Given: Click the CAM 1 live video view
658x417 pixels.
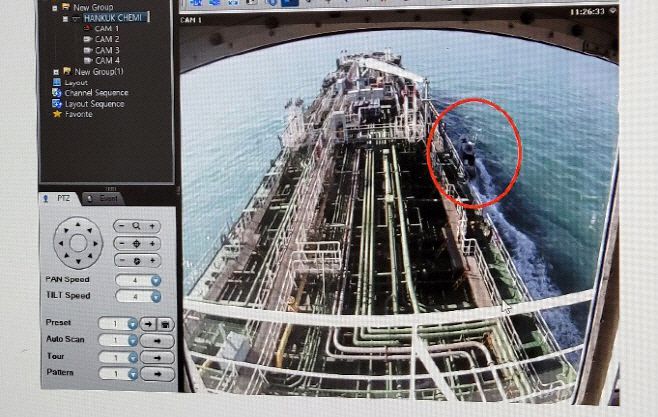Looking at the screenshot, I should click(400, 200).
